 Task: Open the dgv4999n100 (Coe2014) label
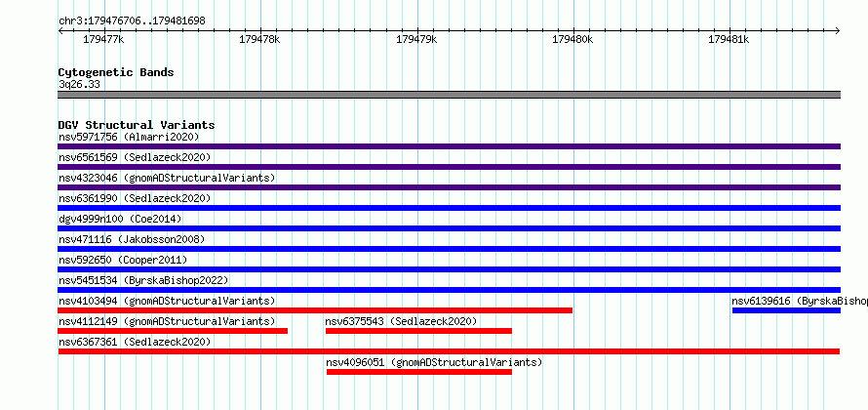[120, 219]
